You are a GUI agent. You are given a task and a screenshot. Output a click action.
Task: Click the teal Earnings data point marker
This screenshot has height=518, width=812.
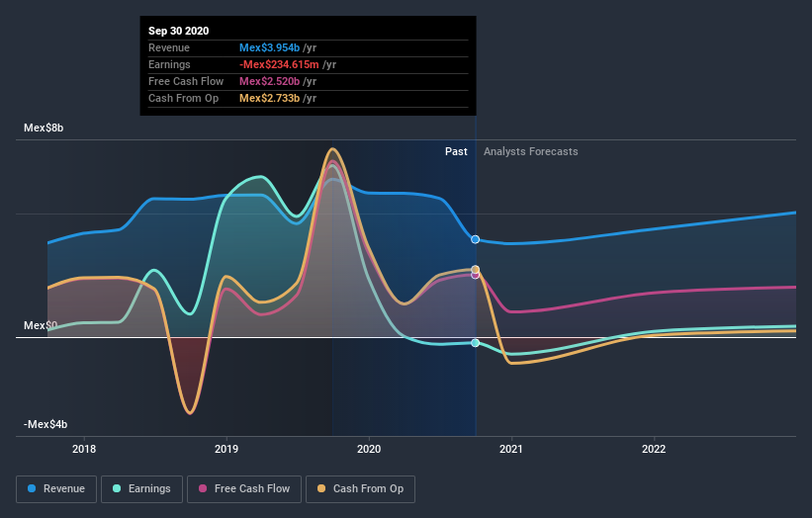[x=476, y=343]
